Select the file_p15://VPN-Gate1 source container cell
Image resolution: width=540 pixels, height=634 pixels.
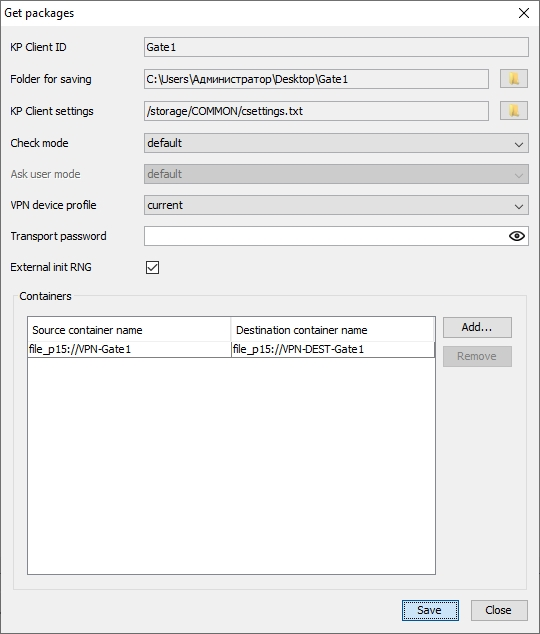[x=129, y=349]
